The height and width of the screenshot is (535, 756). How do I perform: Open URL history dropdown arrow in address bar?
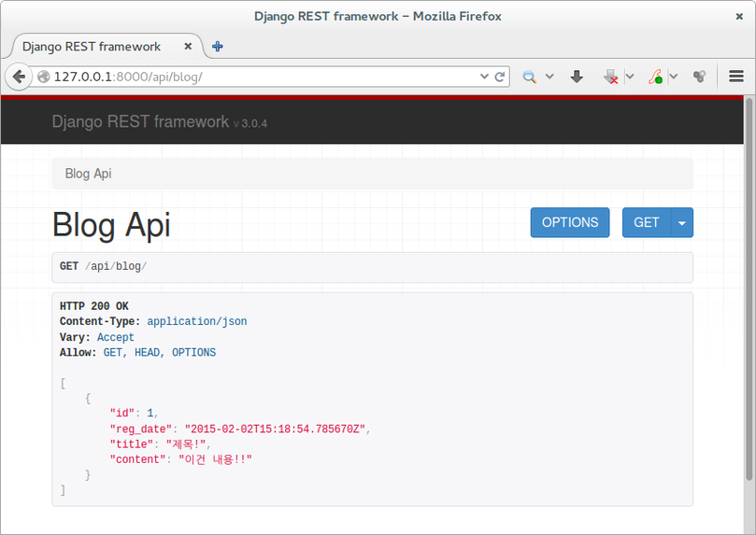[484, 77]
